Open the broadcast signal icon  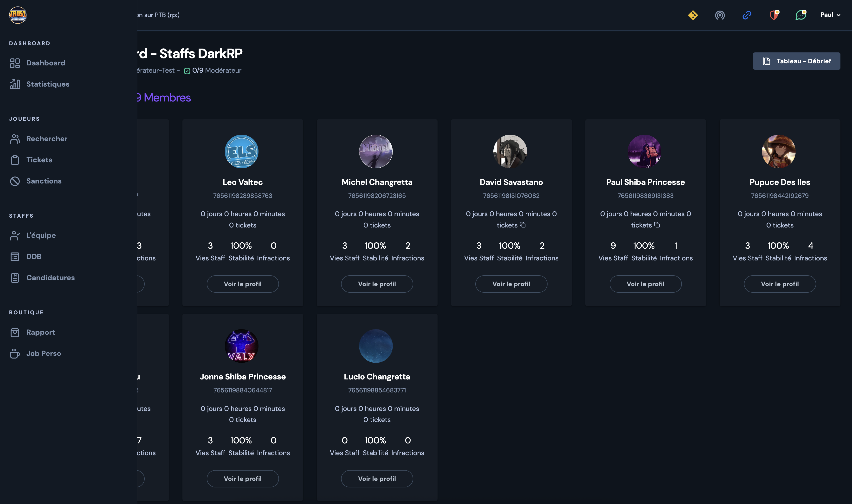pyautogui.click(x=719, y=15)
